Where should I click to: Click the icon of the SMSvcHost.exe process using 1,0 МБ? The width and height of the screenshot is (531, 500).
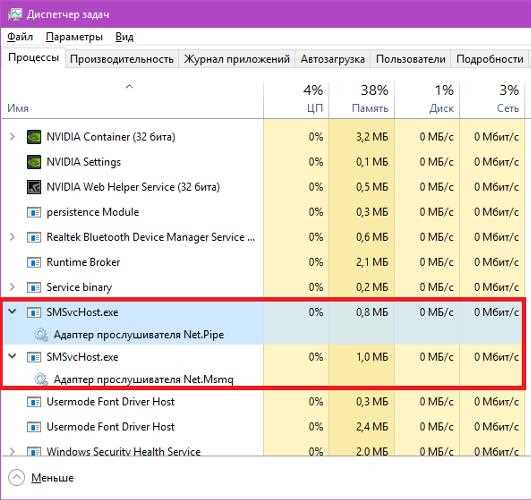point(34,357)
